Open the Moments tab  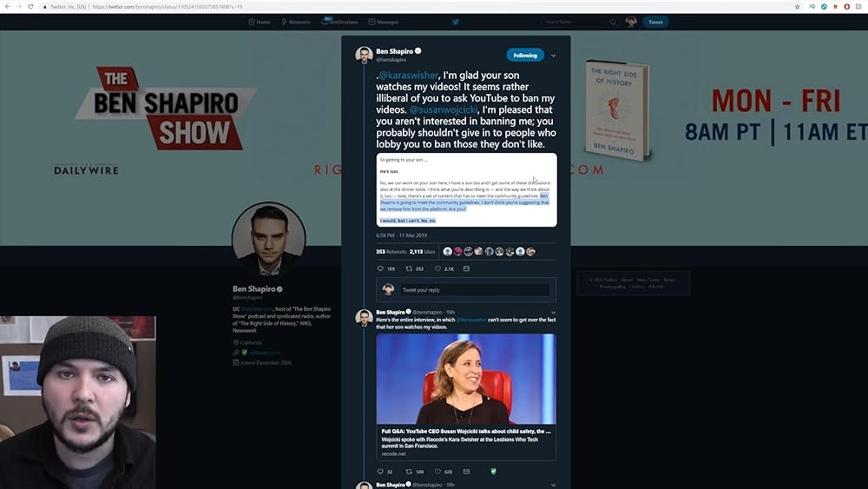point(296,22)
